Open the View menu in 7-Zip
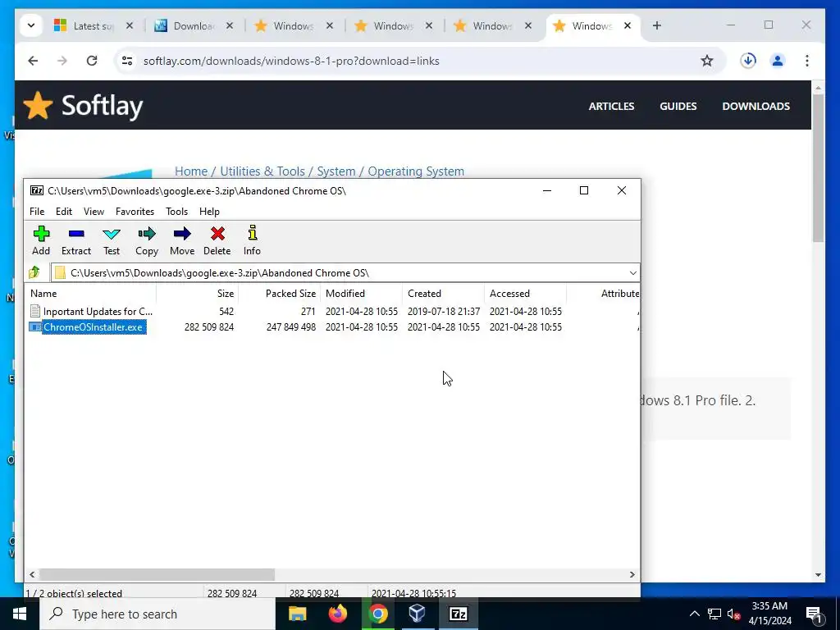840x630 pixels. [x=94, y=212]
